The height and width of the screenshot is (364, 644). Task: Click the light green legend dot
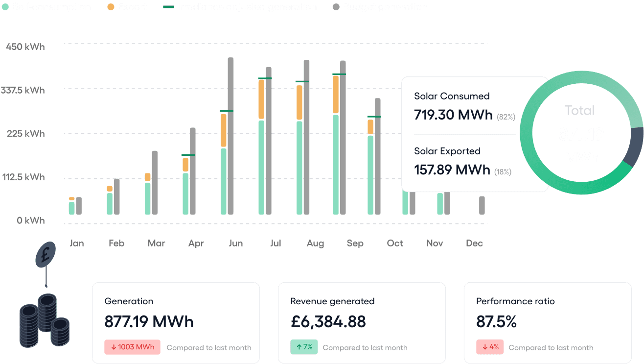[5, 7]
